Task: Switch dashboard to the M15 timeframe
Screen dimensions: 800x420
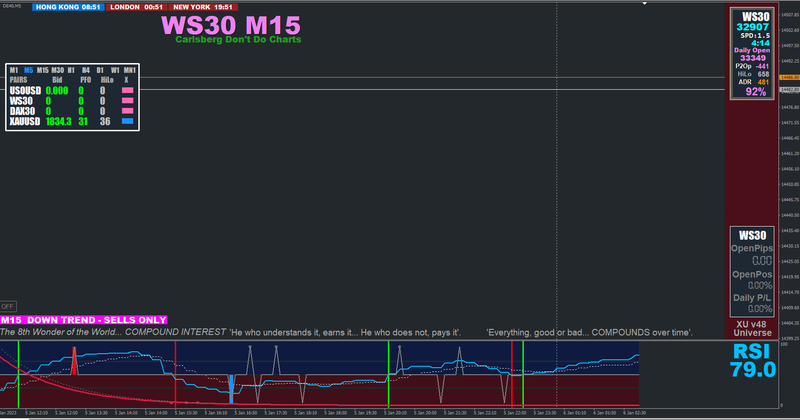Action: pos(42,70)
